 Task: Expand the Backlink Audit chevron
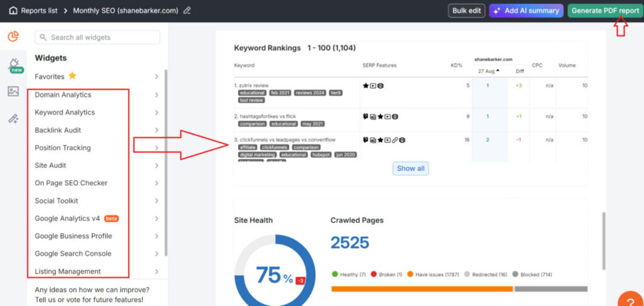[x=157, y=131]
